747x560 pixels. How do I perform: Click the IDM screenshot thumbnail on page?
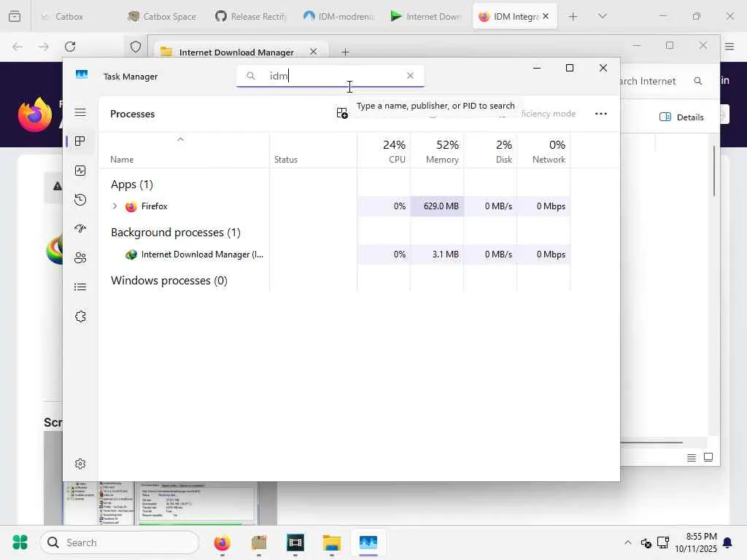click(x=160, y=504)
